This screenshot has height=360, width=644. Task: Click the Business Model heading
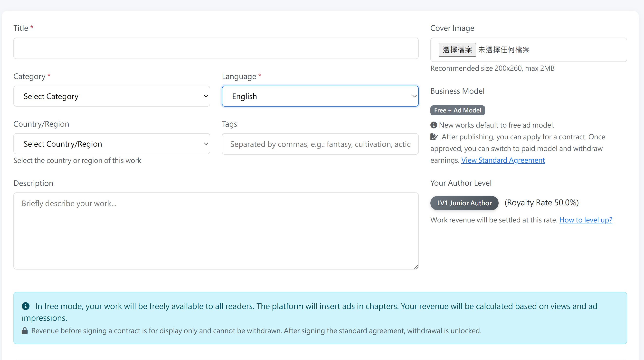[457, 91]
